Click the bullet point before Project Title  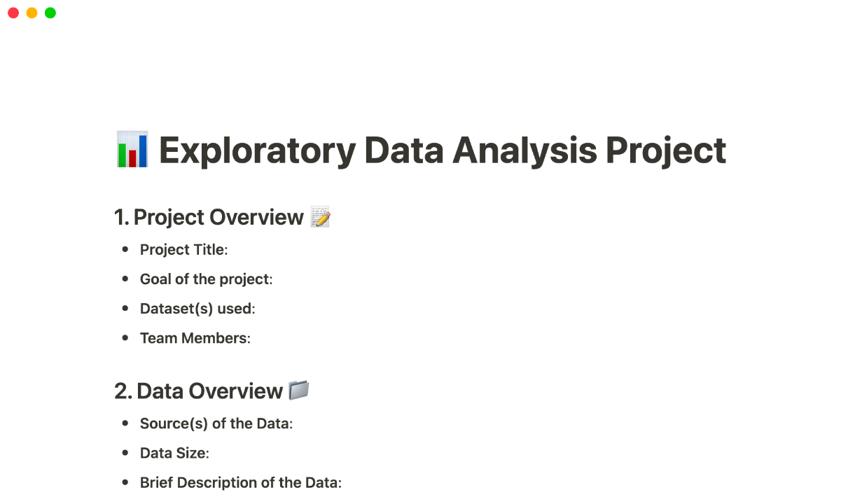click(x=125, y=250)
